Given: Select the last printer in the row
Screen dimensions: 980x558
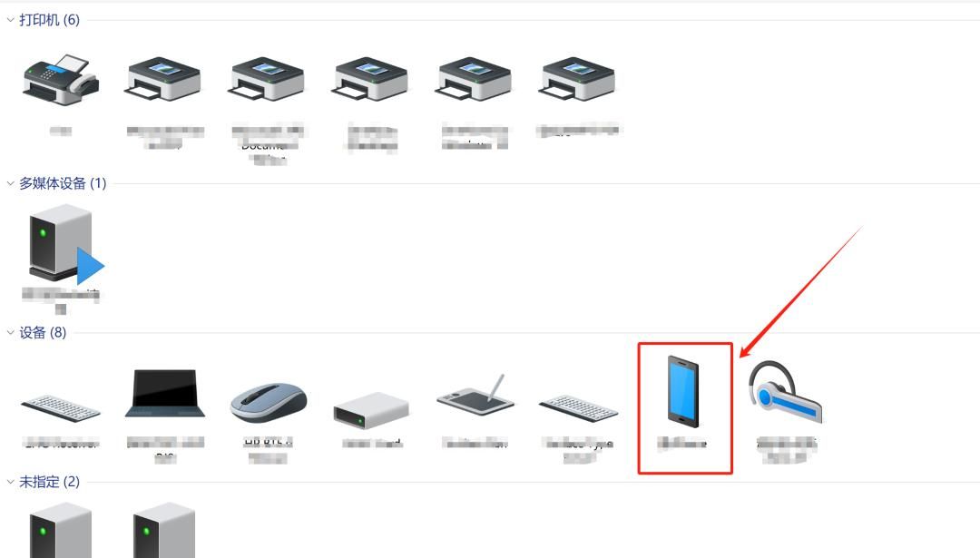Looking at the screenshot, I should coord(576,79).
